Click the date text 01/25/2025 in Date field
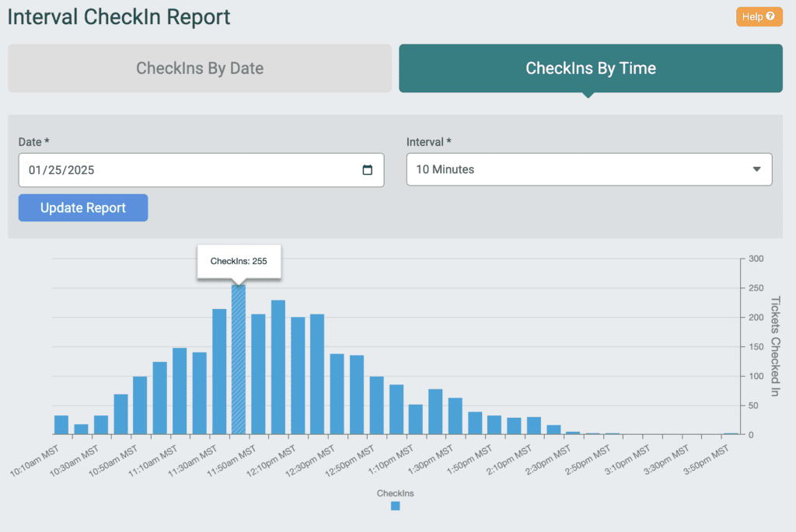The width and height of the screenshot is (796, 532). (x=61, y=170)
